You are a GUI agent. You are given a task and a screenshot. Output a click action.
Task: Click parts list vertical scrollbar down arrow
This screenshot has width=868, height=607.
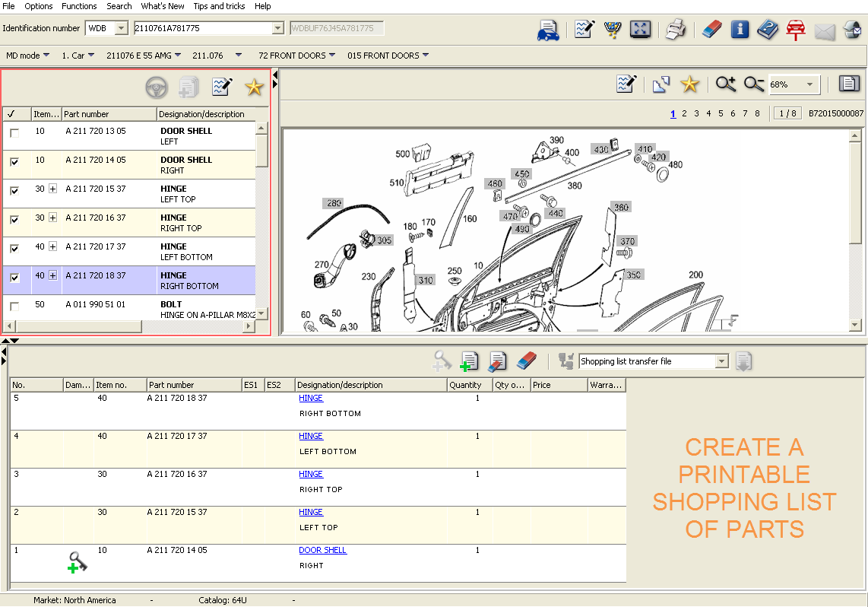point(261,313)
